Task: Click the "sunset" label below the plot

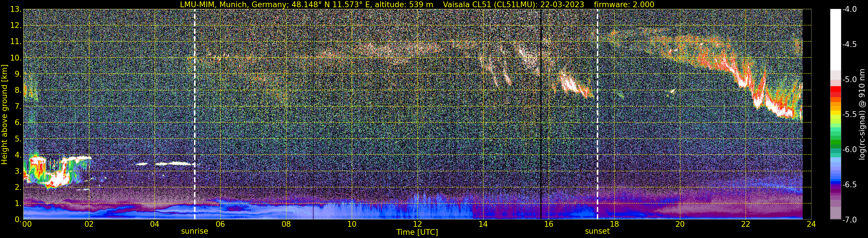Action: pyautogui.click(x=597, y=231)
